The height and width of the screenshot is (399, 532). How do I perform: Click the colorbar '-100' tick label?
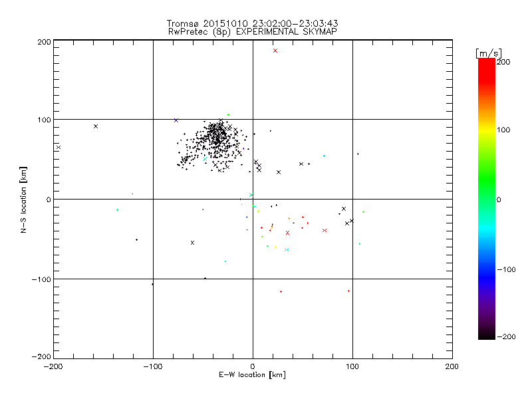[x=506, y=269]
